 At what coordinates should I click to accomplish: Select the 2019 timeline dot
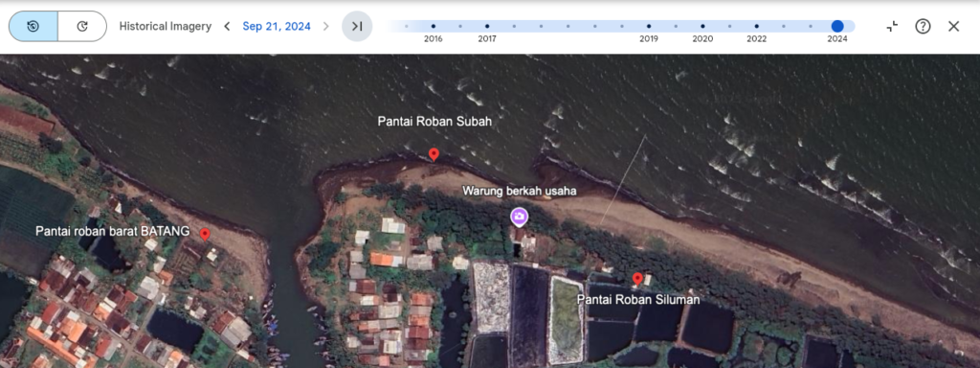(x=649, y=26)
